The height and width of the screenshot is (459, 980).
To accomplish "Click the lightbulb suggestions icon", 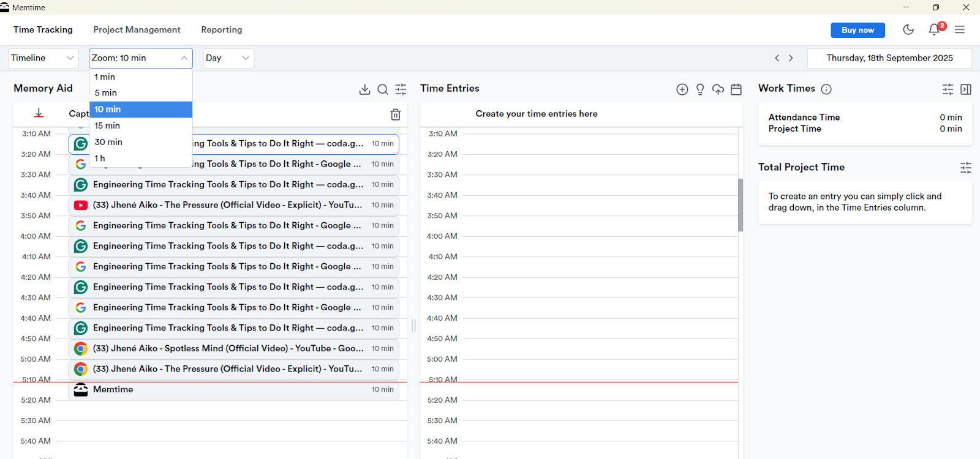I will click(x=700, y=89).
